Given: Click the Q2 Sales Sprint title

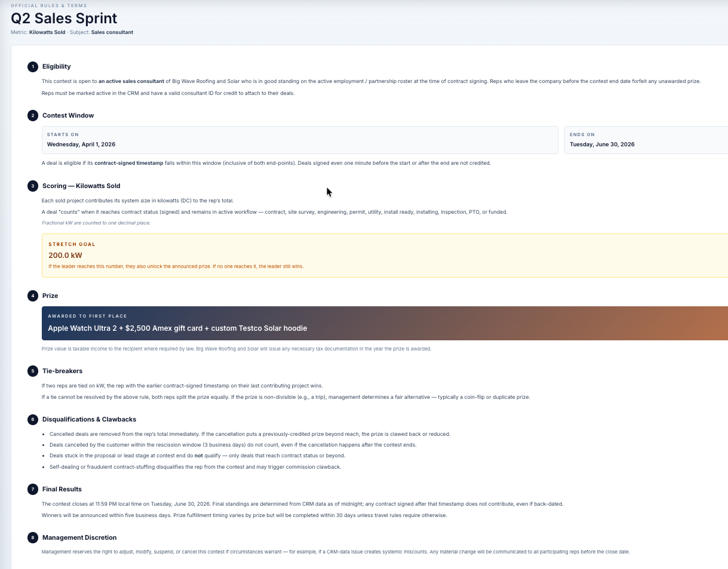Looking at the screenshot, I should pyautogui.click(x=64, y=19).
